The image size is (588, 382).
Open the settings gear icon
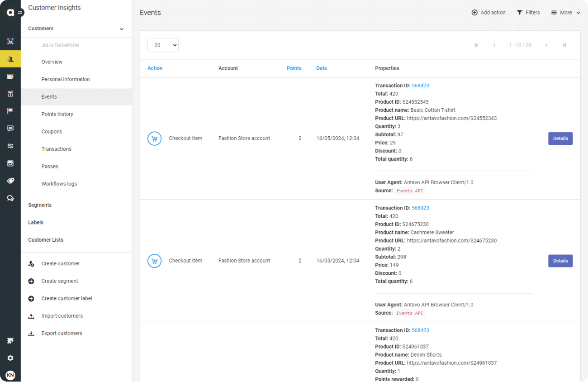[10, 358]
